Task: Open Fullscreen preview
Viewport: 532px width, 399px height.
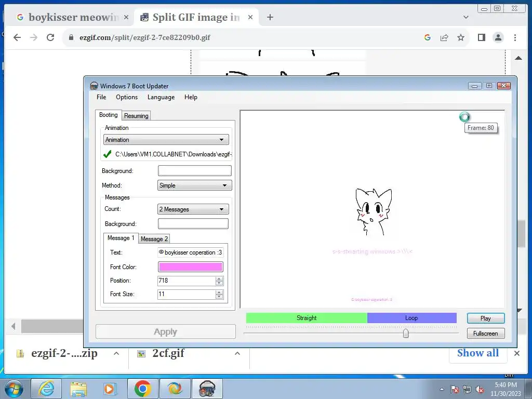Action: (x=486, y=333)
